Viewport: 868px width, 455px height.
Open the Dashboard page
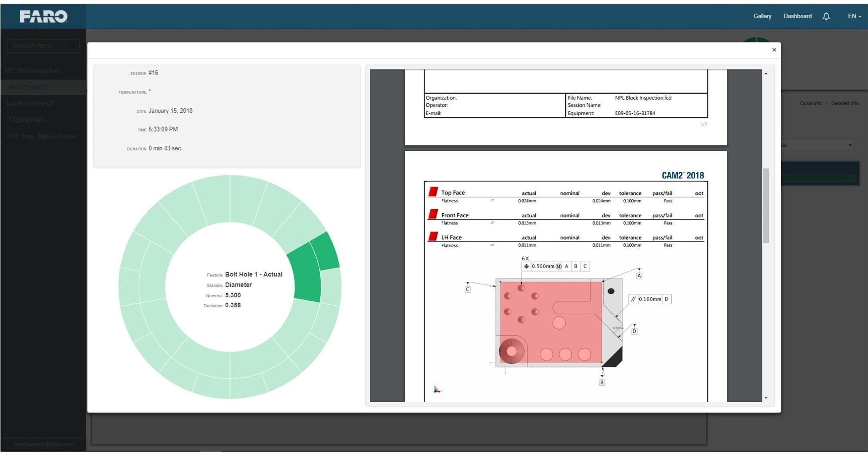coord(797,16)
